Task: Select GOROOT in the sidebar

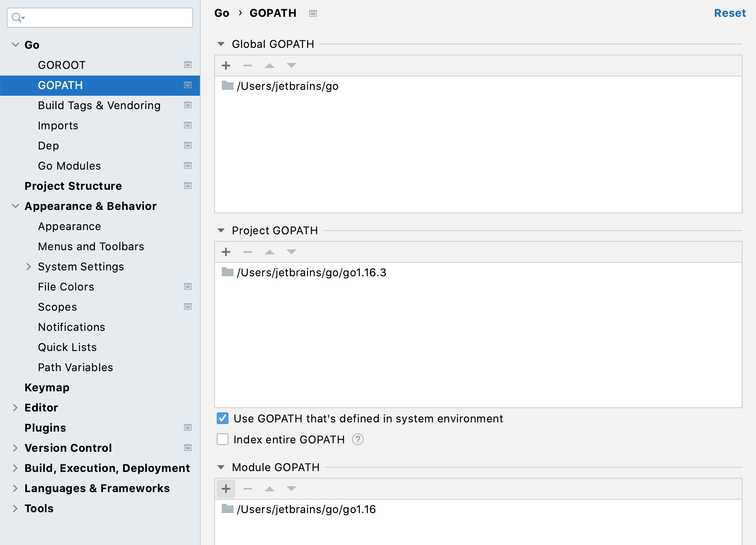Action: click(62, 65)
